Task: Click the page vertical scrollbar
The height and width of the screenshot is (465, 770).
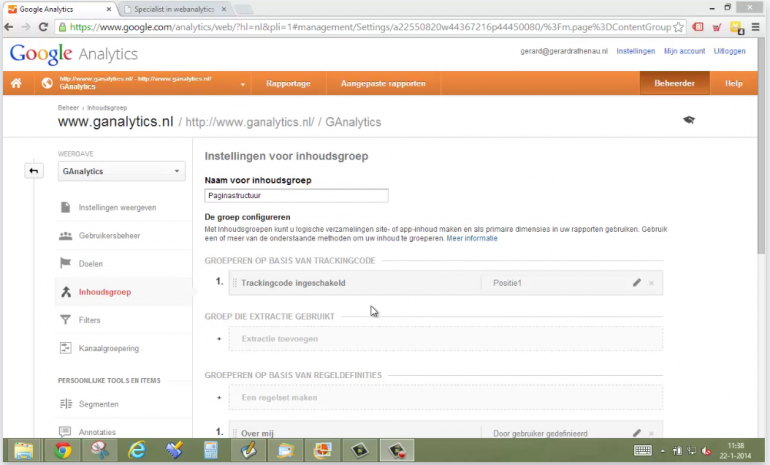Action: [x=762, y=147]
